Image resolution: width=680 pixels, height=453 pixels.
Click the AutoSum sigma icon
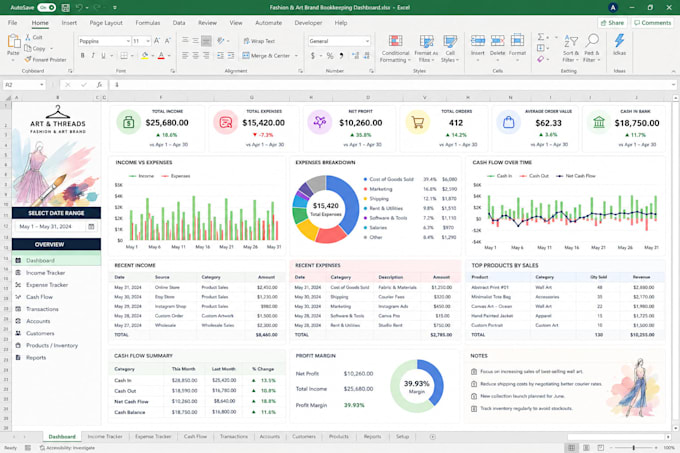pyautogui.click(x=541, y=37)
